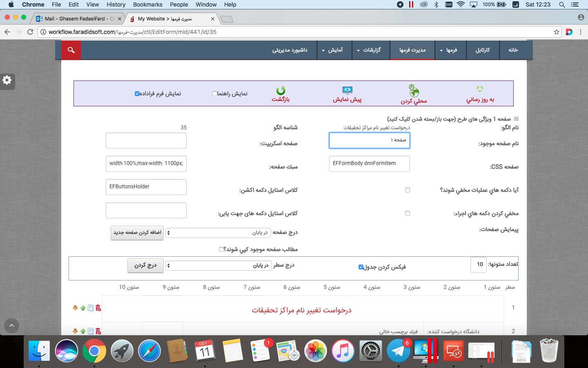Open داشبورد مدیریتی (management dashboard) menu item
This screenshot has height=368, width=588.
(x=290, y=50)
